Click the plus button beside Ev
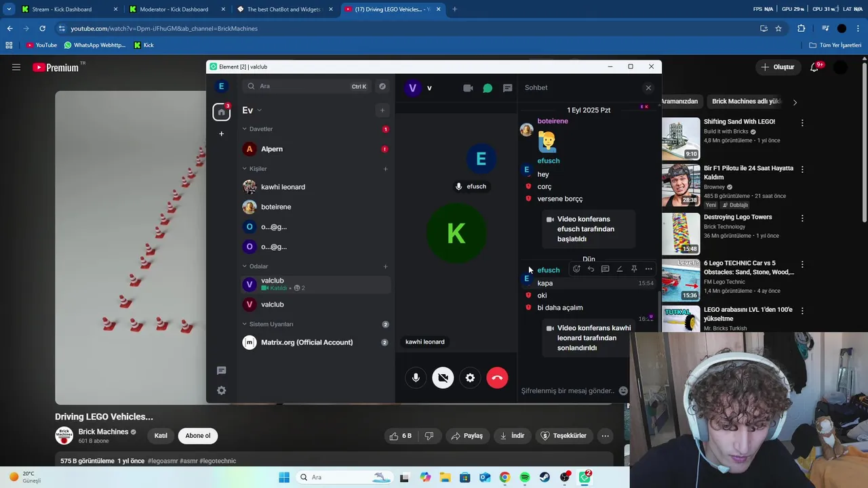This screenshot has height=488, width=868. tap(382, 110)
